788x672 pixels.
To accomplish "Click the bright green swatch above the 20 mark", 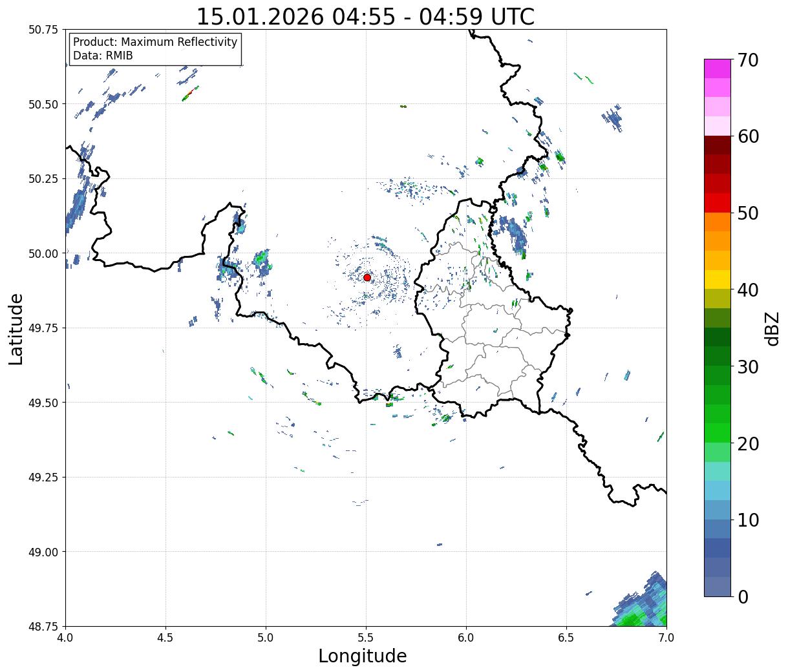I will [718, 433].
